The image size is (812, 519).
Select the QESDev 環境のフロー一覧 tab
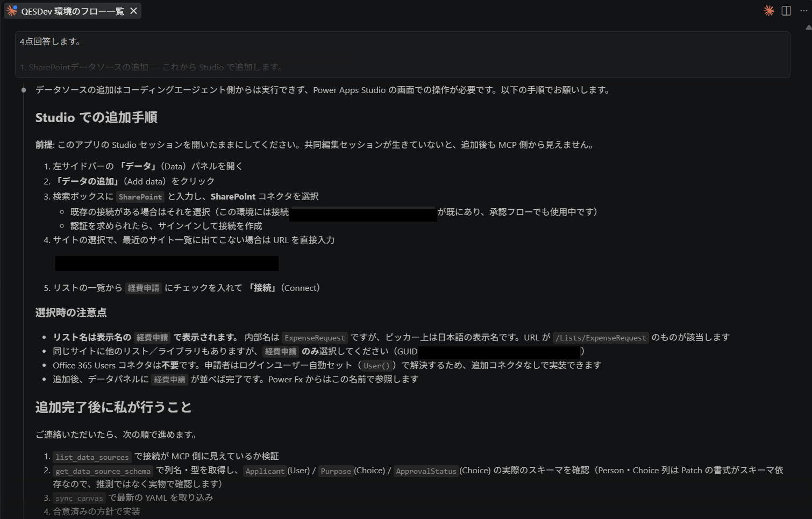point(73,11)
